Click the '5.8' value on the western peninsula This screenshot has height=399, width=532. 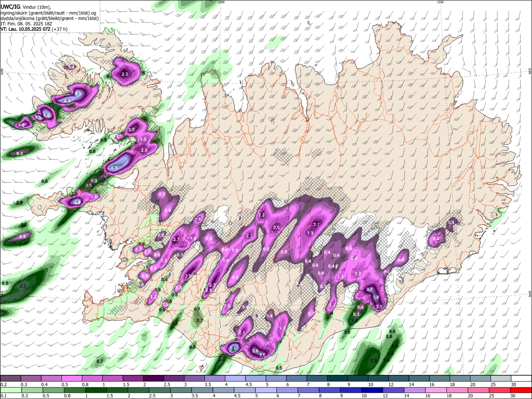(77, 202)
